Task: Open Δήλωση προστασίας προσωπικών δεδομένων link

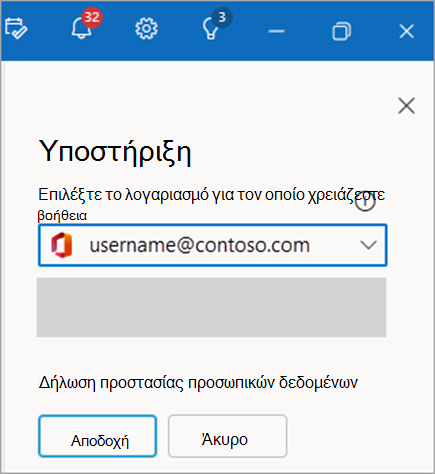Action: (x=198, y=383)
